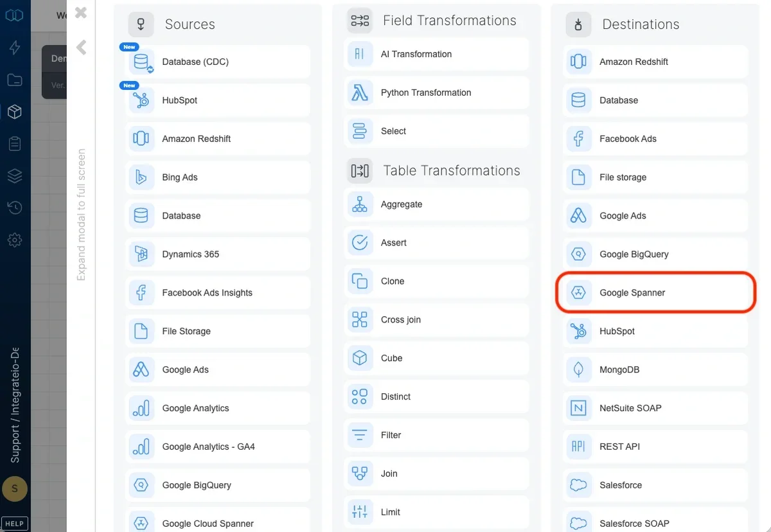Select the MongoDB destination
771x532 pixels.
pyautogui.click(x=655, y=370)
